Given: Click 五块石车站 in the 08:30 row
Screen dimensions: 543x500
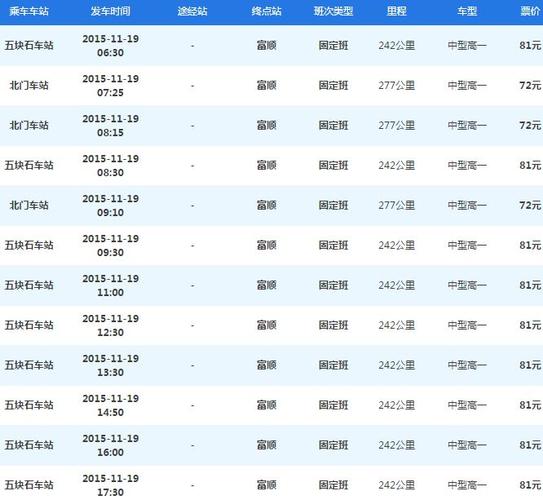Looking at the screenshot, I should click(29, 166).
